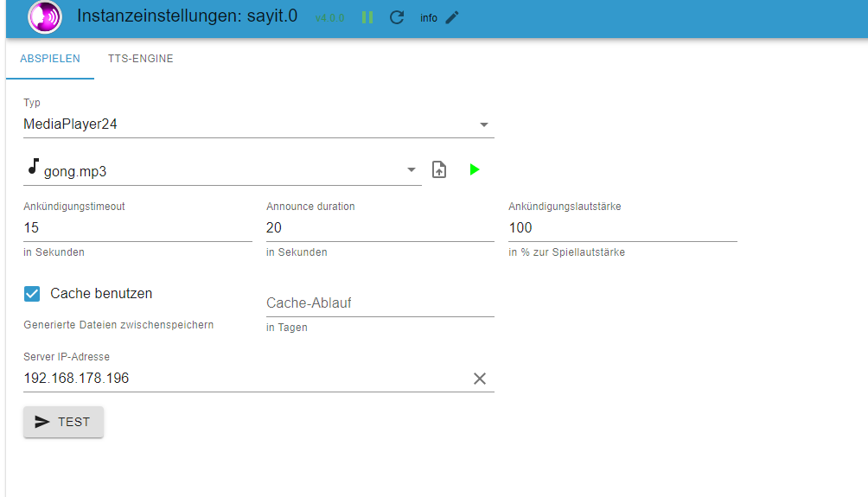
Task: Focus the Ankündigungslautstärke field
Action: (622, 228)
